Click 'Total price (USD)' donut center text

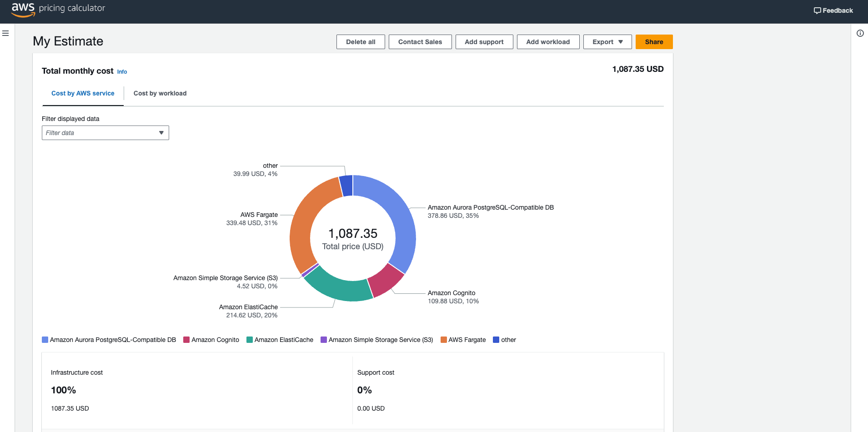click(x=353, y=246)
